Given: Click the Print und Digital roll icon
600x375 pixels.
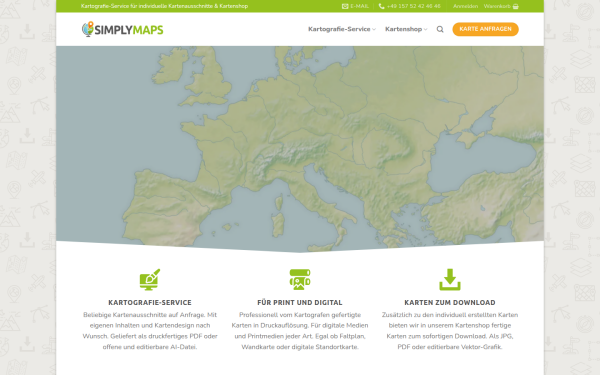Looking at the screenshot, I should point(300,279).
